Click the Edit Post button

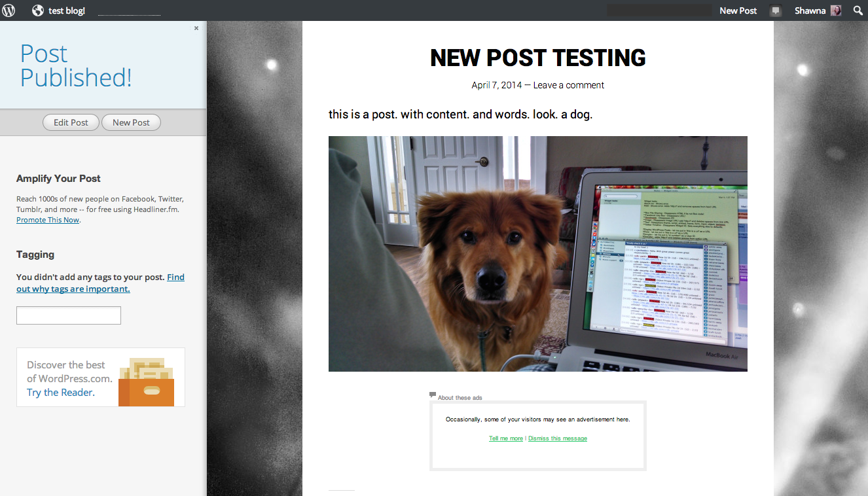coord(71,122)
